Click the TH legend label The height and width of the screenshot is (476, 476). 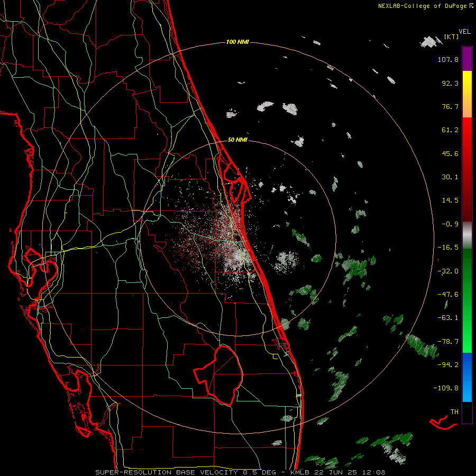click(x=454, y=412)
